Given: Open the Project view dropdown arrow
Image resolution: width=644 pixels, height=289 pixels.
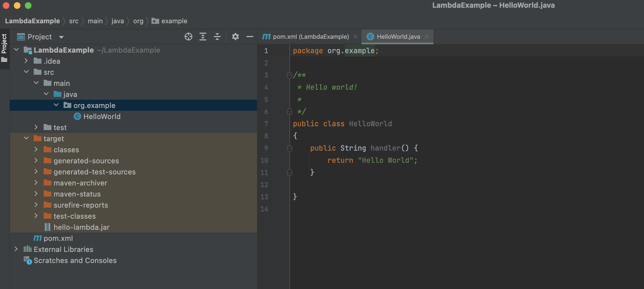Looking at the screenshot, I should point(61,37).
